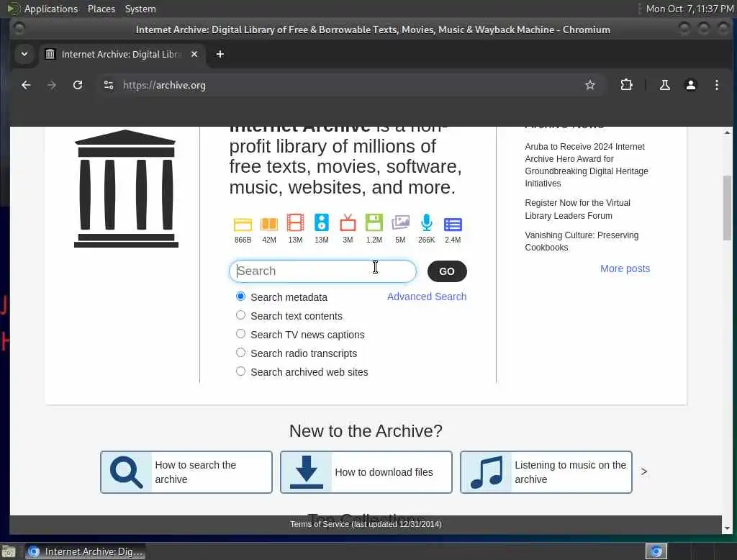Click the workspace switcher Chromium icon

coord(656,551)
